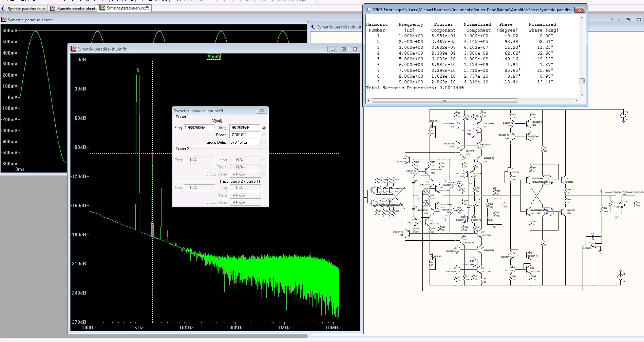Click the schematic window title icon
Image resolution: width=644 pixels, height=342 pixels.
tap(313, 27)
